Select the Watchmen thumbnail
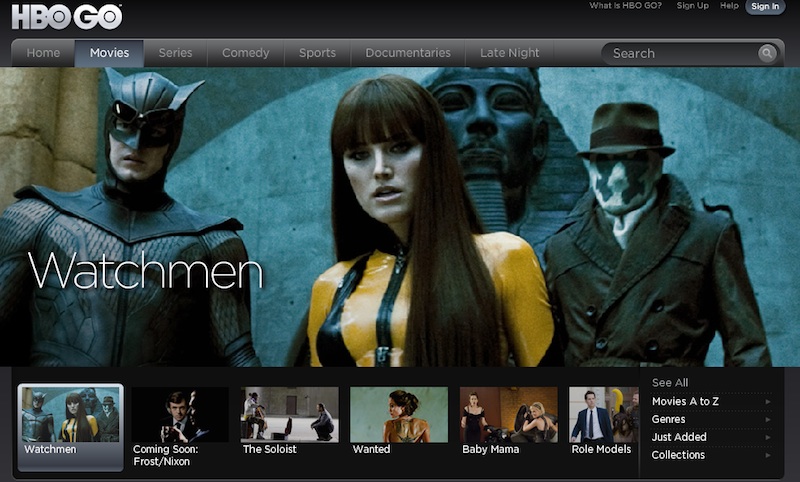 click(x=71, y=415)
